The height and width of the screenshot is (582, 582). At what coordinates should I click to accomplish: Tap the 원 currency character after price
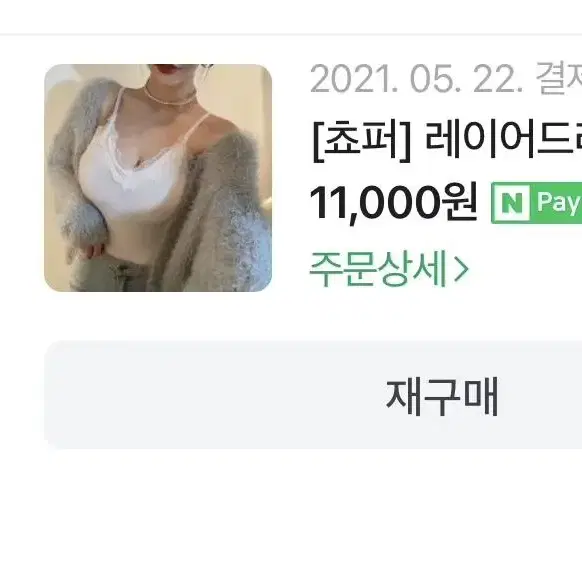[459, 203]
